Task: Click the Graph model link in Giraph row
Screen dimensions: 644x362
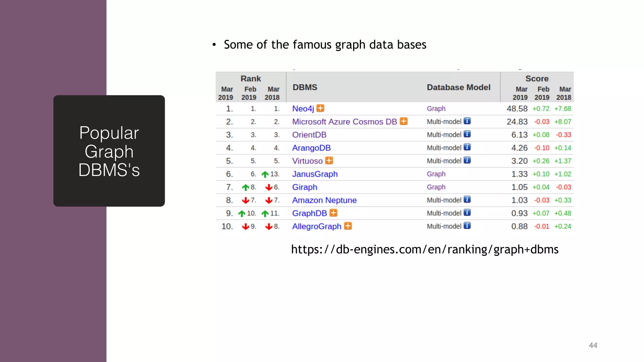Action: 436,187
